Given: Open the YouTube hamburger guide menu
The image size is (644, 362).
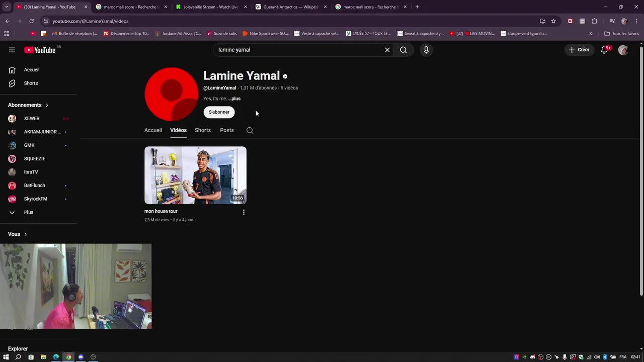Looking at the screenshot, I should pyautogui.click(x=12, y=50).
